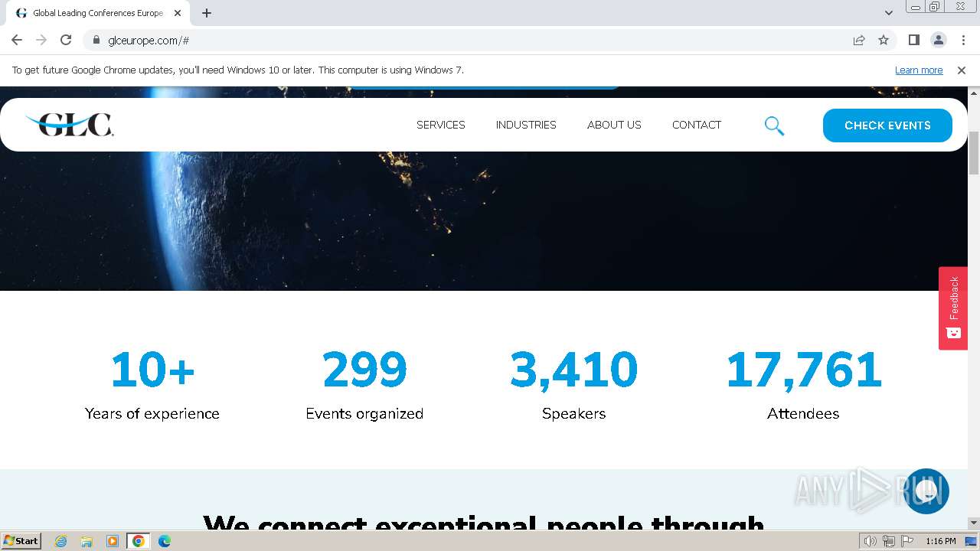This screenshot has width=980, height=551.
Task: Launch Microsoft Edge from the taskbar
Action: click(165, 541)
